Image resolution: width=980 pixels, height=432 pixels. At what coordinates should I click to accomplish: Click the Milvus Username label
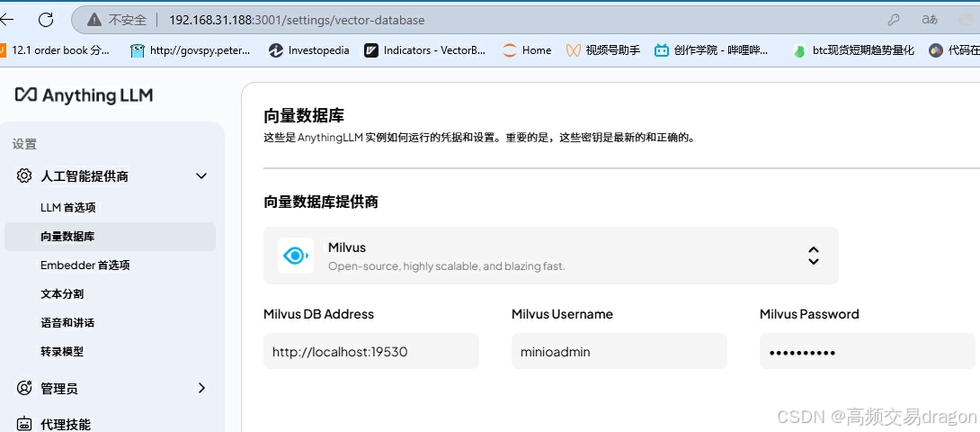563,314
